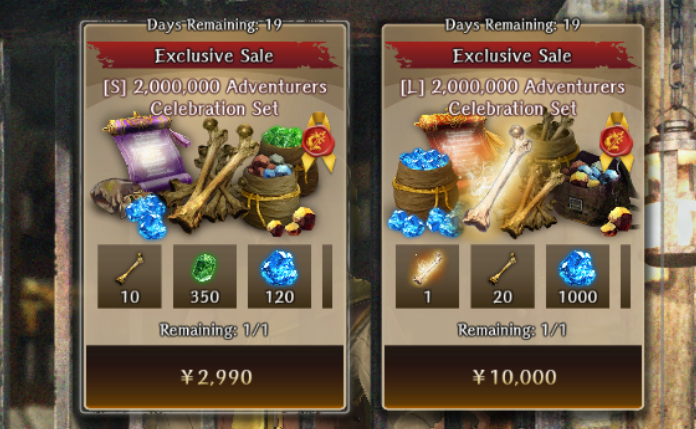Click the Exclusive Sale banner on the [L] set
Viewport: 696px width, 429px height.
coord(512,56)
